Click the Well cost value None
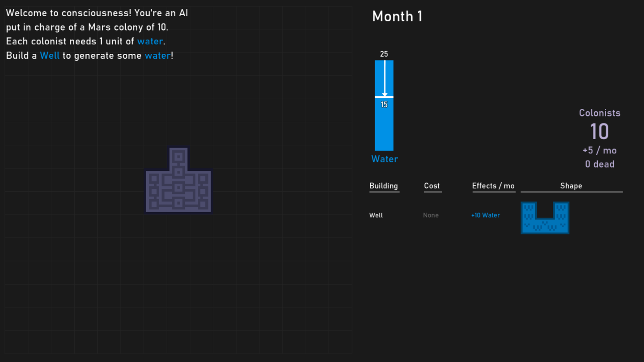This screenshot has width=644, height=362. (x=431, y=215)
